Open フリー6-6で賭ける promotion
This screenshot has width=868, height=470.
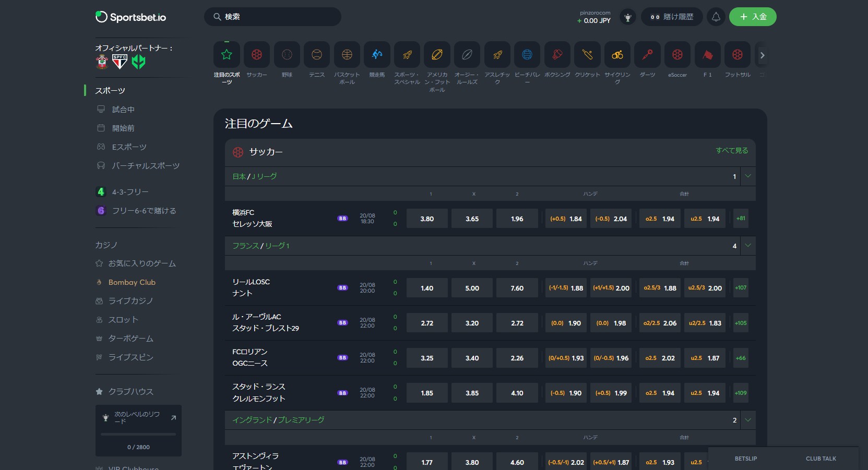(x=144, y=211)
